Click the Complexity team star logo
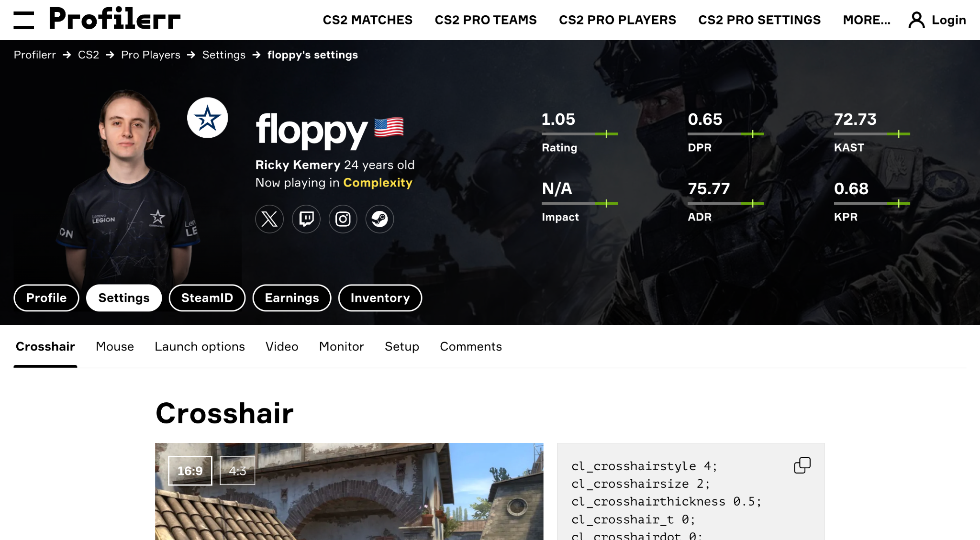Screen dimensions: 980x540 [207, 118]
